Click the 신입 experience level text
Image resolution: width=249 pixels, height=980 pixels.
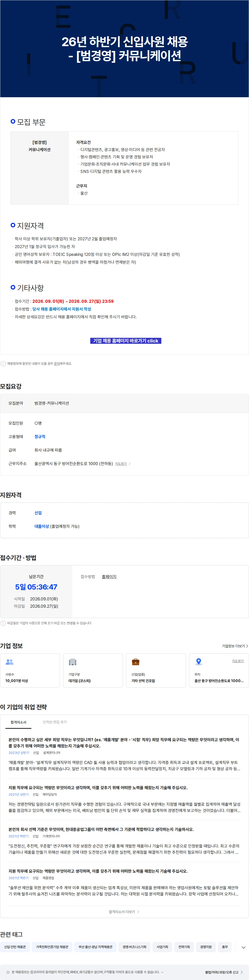click(x=38, y=513)
